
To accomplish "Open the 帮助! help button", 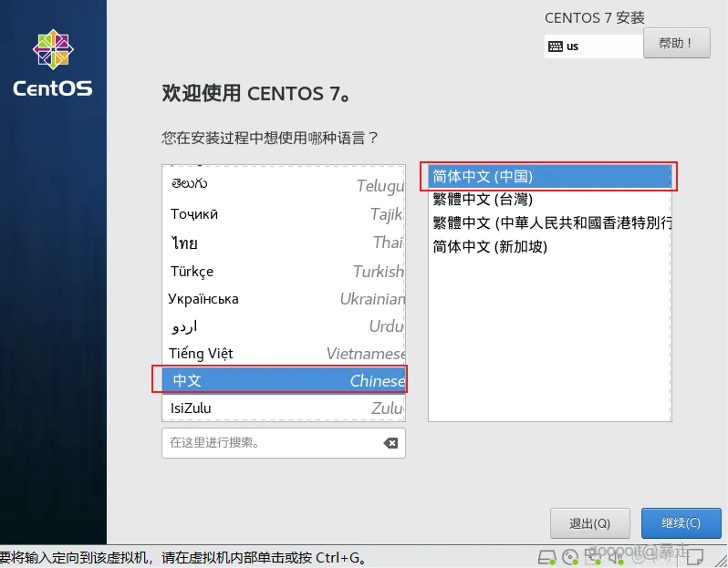I will pos(677,43).
